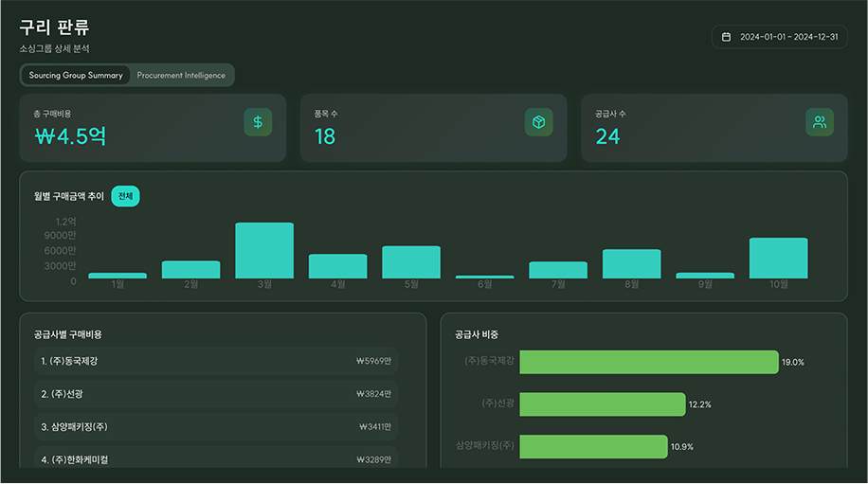This screenshot has height=484, width=868.
Task: Click the box icon on 품목 수 card
Action: coord(538,122)
